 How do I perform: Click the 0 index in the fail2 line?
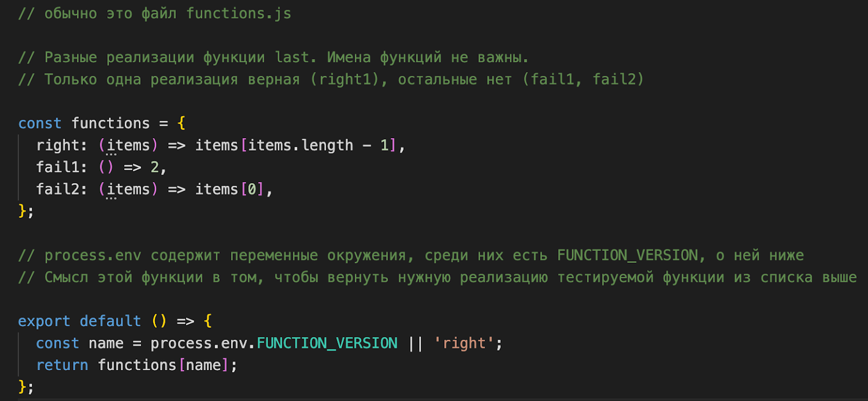[x=252, y=189]
